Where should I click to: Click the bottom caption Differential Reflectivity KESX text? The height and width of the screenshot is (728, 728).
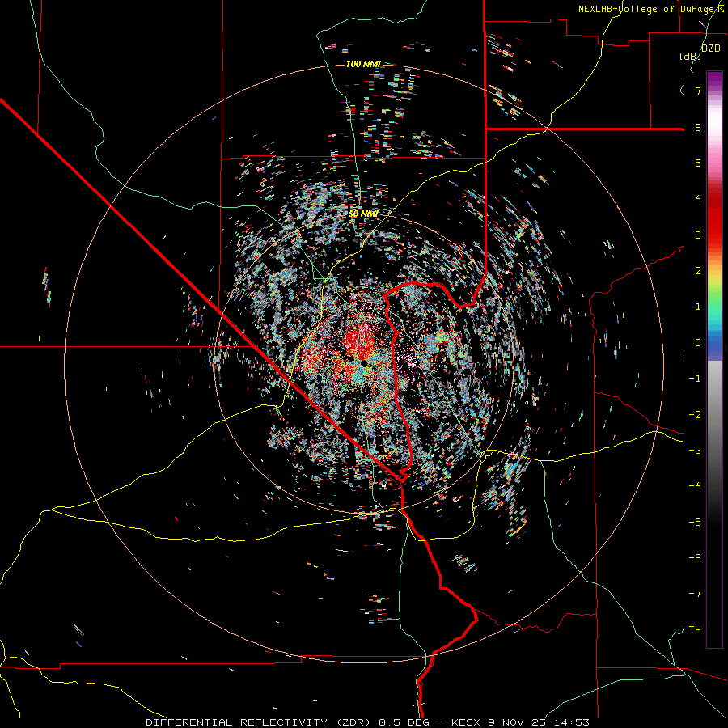pos(367,722)
